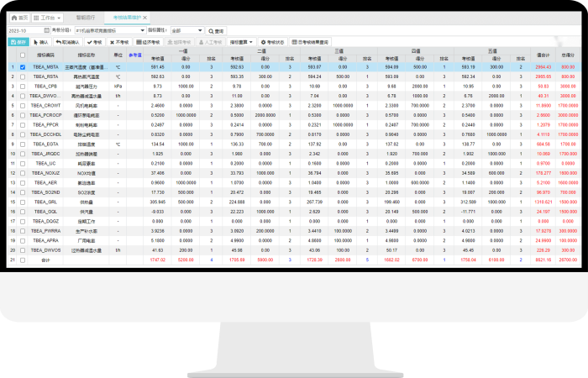This screenshot has width=588, height=378.
Task: Click the 确认 confirm toolbar button
Action: (40, 41)
